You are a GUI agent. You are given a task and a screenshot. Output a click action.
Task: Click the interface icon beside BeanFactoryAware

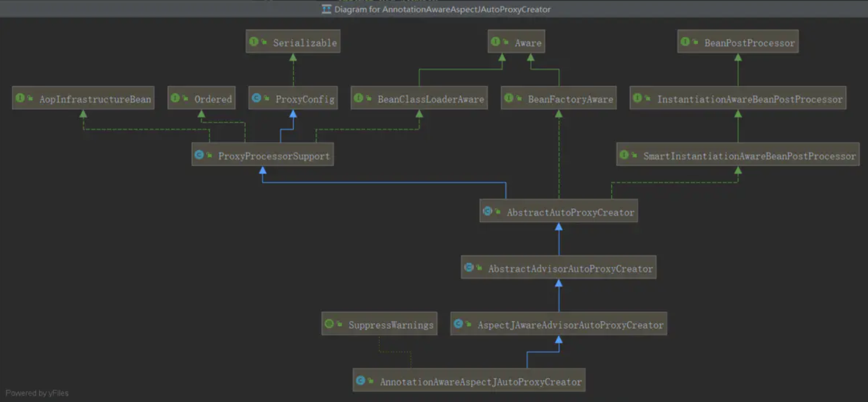click(509, 98)
